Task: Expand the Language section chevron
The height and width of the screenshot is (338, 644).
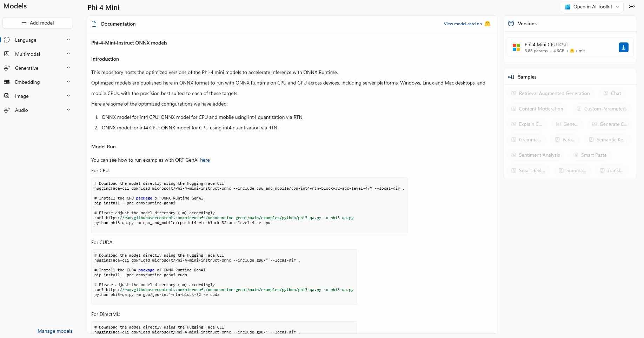Action: point(68,40)
